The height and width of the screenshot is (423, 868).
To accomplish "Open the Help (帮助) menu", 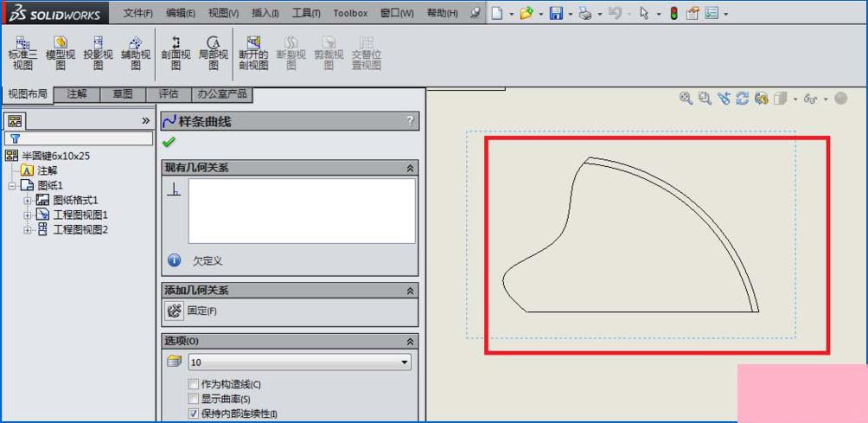I will pos(443,13).
